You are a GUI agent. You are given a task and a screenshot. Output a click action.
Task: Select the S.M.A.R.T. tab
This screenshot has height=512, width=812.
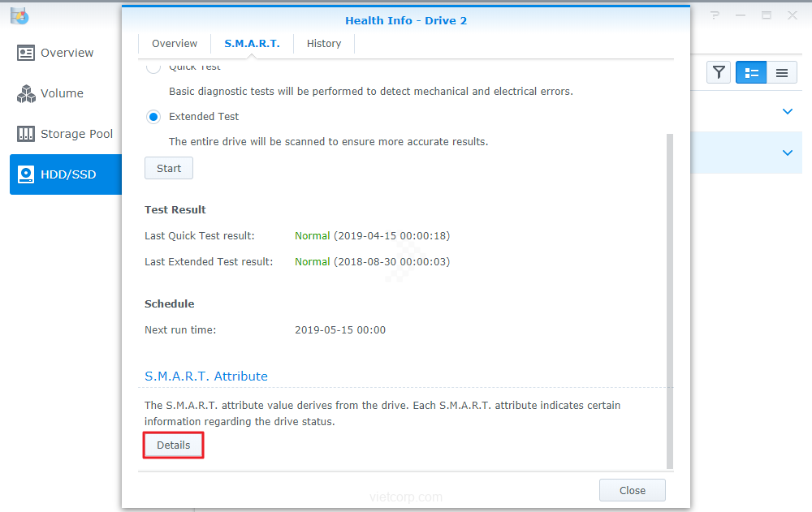click(x=252, y=44)
